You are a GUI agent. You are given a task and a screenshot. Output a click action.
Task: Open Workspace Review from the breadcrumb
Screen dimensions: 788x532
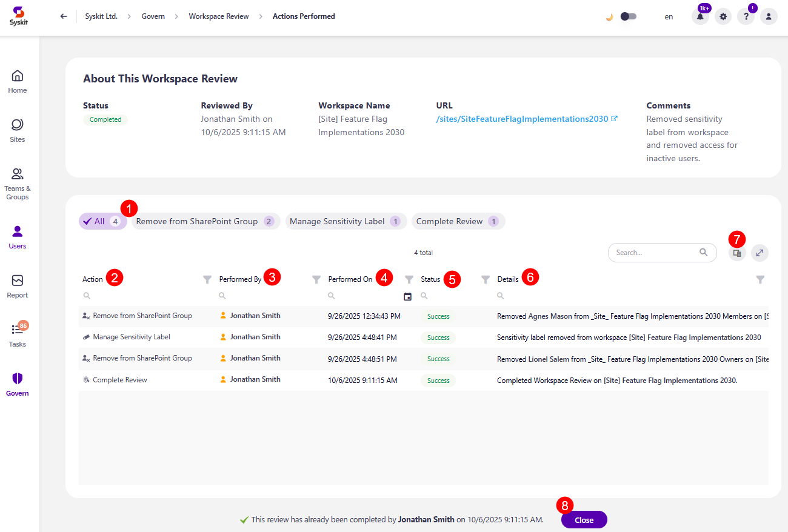[219, 16]
